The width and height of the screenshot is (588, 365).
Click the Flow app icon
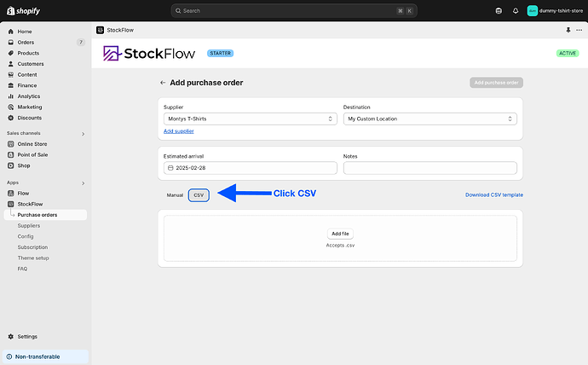[10, 194]
